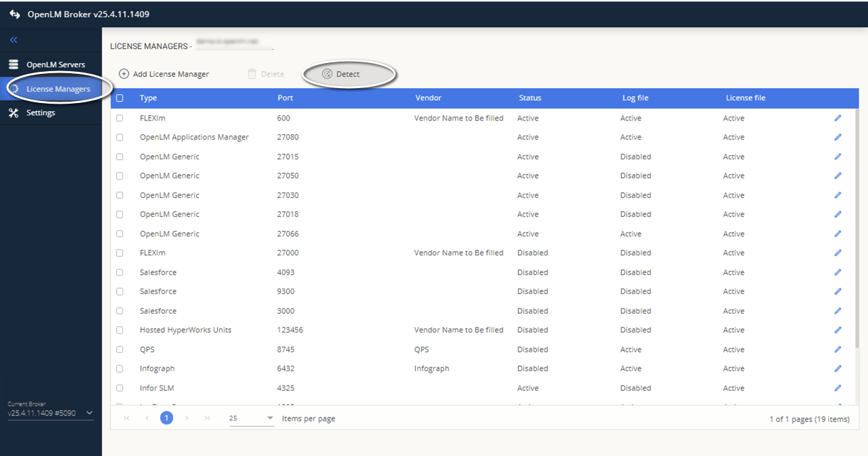Screen dimensions: 868x456
Task: Edit the QPS license manager entry
Action: (x=837, y=349)
